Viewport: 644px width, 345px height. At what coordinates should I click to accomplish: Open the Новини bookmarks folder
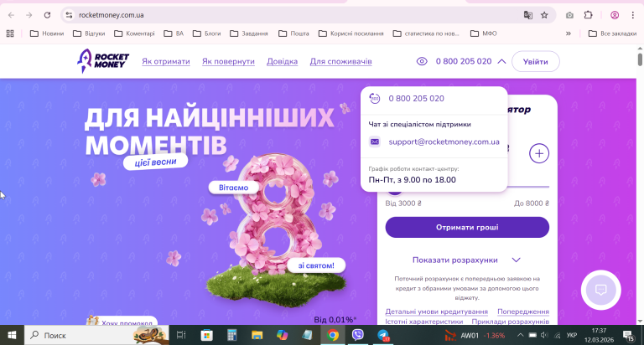pyautogui.click(x=47, y=33)
